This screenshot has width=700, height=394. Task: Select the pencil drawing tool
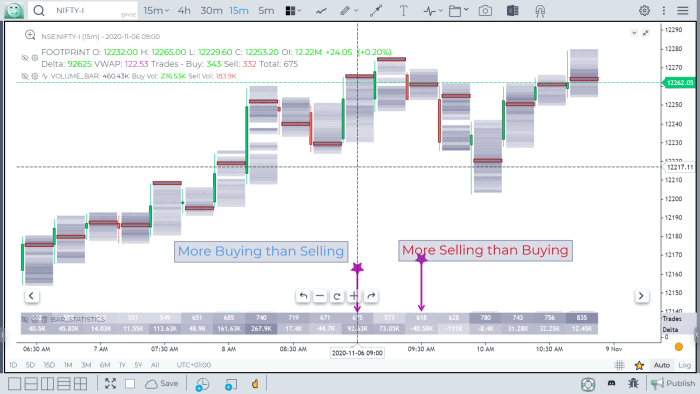[x=345, y=11]
